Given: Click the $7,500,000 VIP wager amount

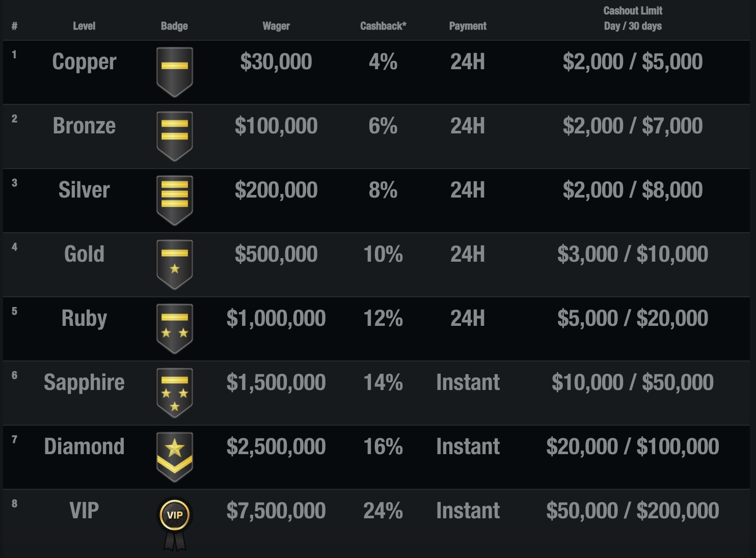Looking at the screenshot, I should [x=276, y=511].
